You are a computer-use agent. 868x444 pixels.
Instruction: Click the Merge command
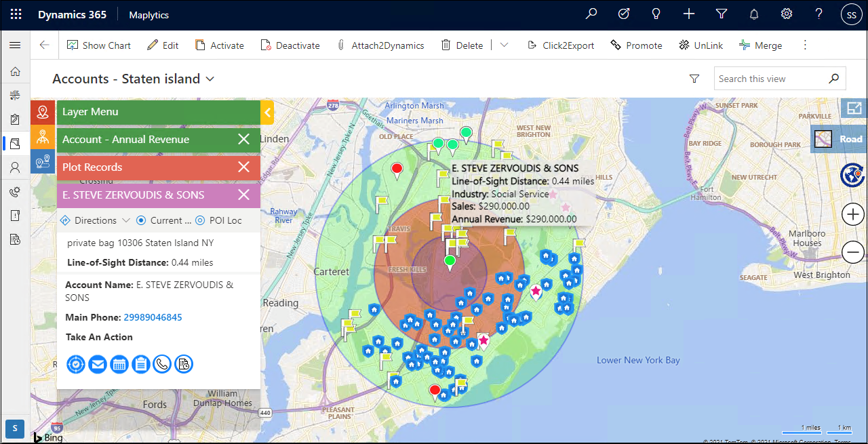(x=760, y=45)
